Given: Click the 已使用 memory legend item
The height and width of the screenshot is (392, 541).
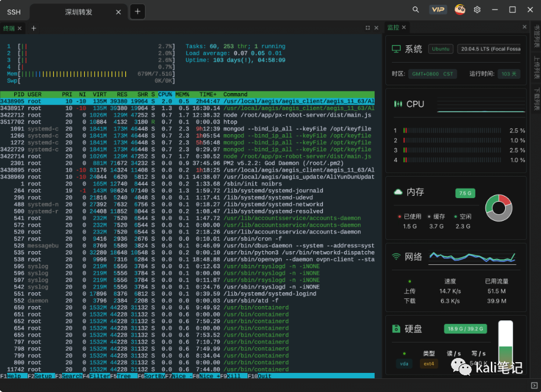Looking at the screenshot, I should click(x=410, y=217).
